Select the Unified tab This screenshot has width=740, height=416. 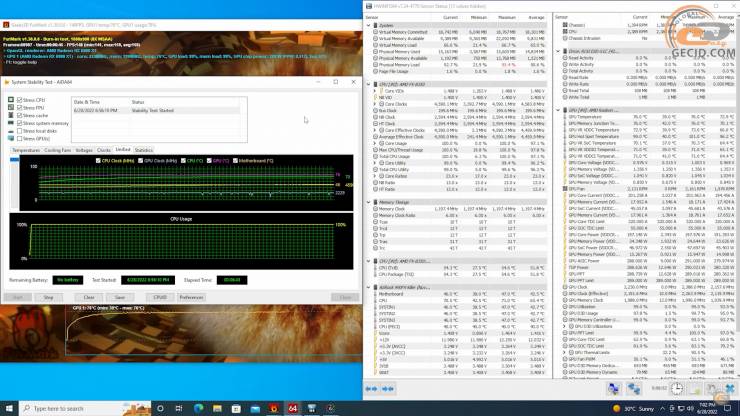click(x=123, y=150)
